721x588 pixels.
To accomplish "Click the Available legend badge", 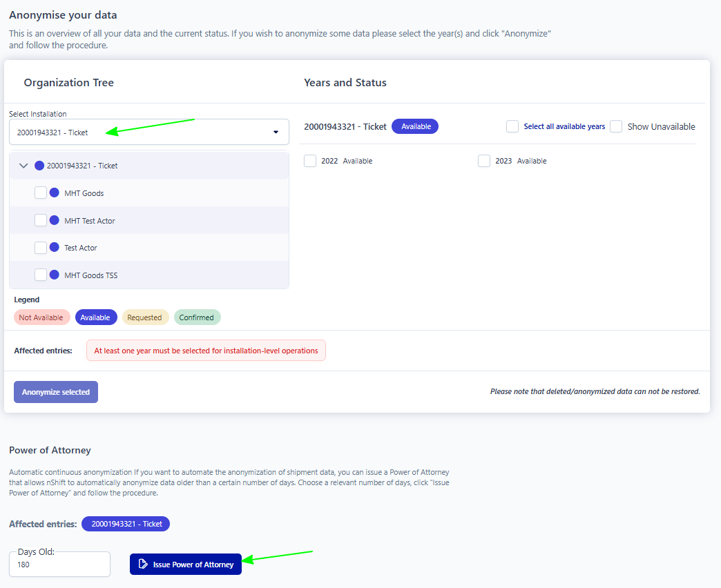I will (95, 317).
